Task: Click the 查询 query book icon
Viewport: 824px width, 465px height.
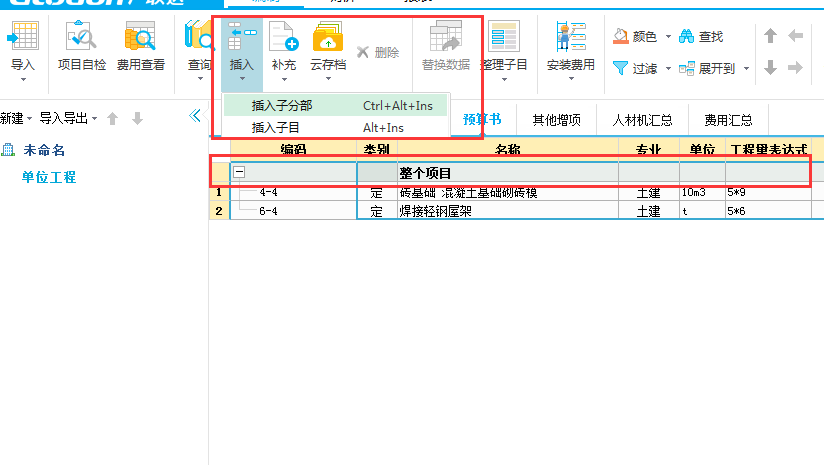Action: click(199, 36)
